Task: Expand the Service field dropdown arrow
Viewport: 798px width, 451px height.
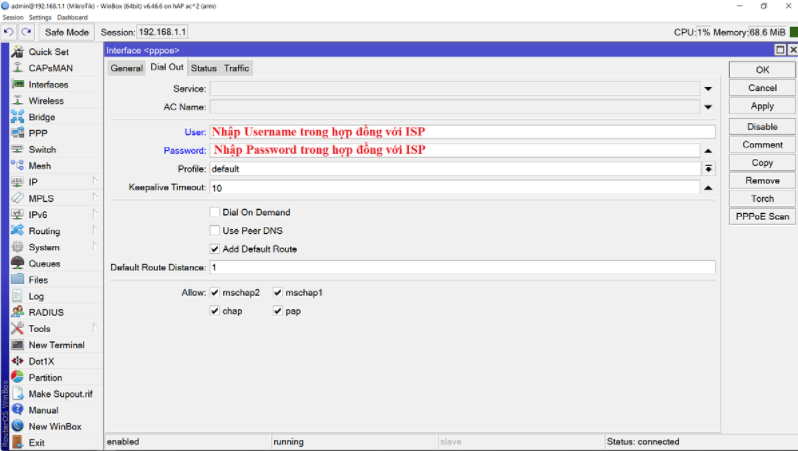Action: click(708, 89)
